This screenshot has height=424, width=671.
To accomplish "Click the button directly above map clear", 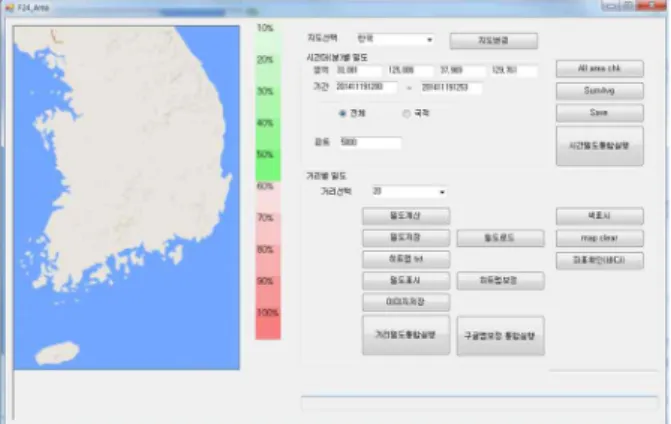I will point(600,216).
